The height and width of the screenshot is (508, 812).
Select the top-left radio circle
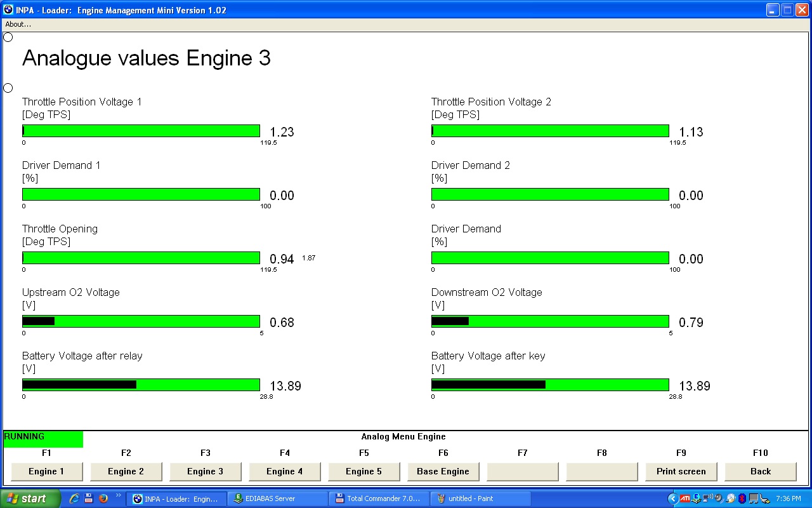(8, 37)
